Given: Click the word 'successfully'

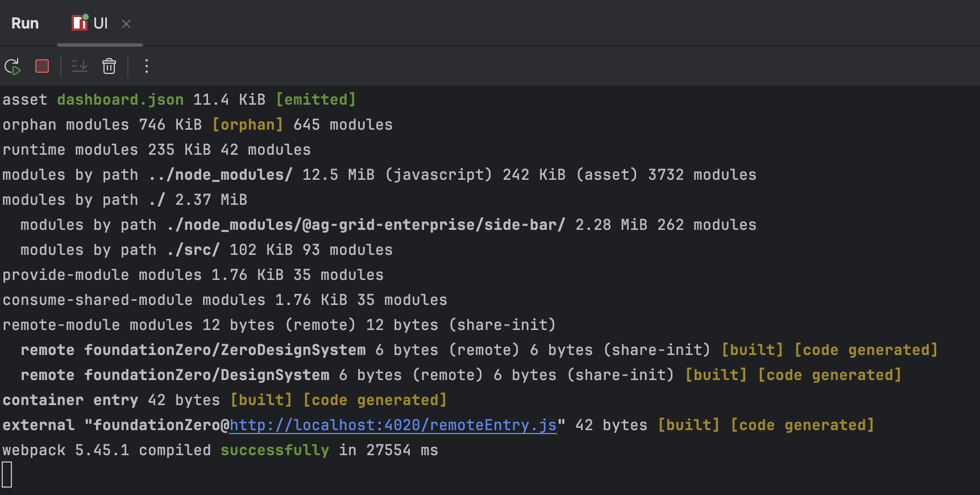Looking at the screenshot, I should click(x=275, y=450).
